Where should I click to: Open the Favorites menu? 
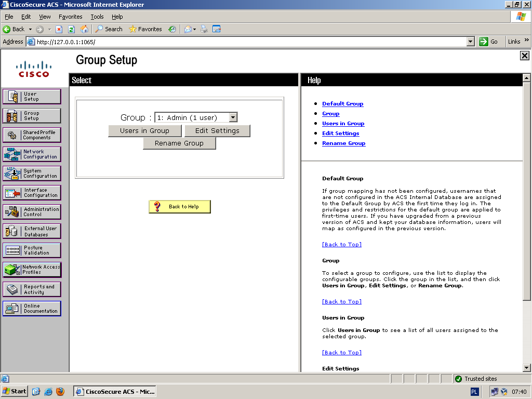(70, 17)
